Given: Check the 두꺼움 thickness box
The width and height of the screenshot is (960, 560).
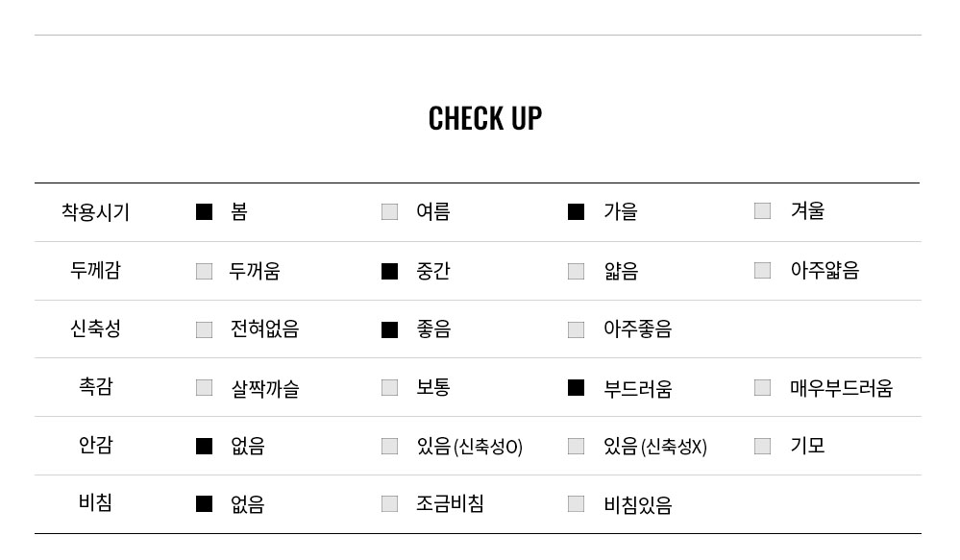Looking at the screenshot, I should (204, 271).
